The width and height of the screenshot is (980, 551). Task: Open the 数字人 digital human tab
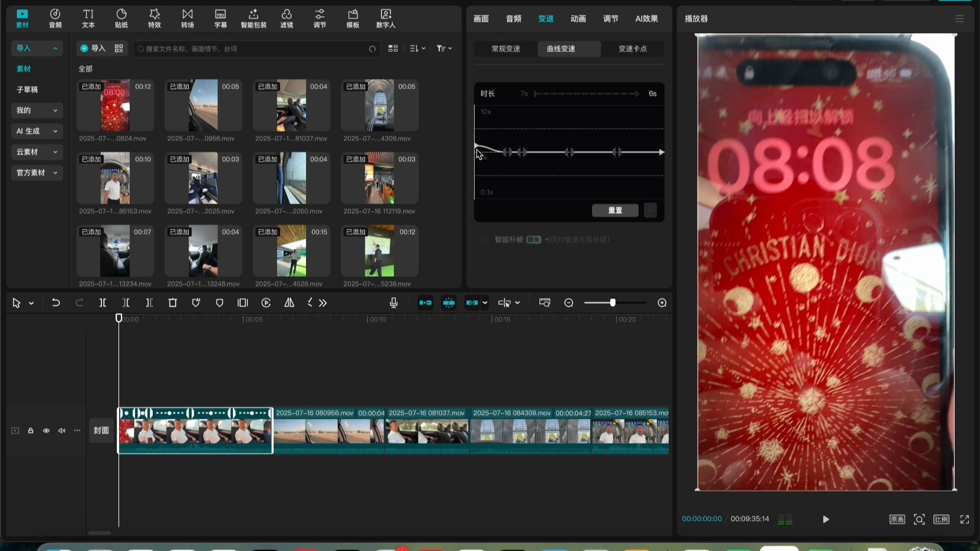[386, 18]
